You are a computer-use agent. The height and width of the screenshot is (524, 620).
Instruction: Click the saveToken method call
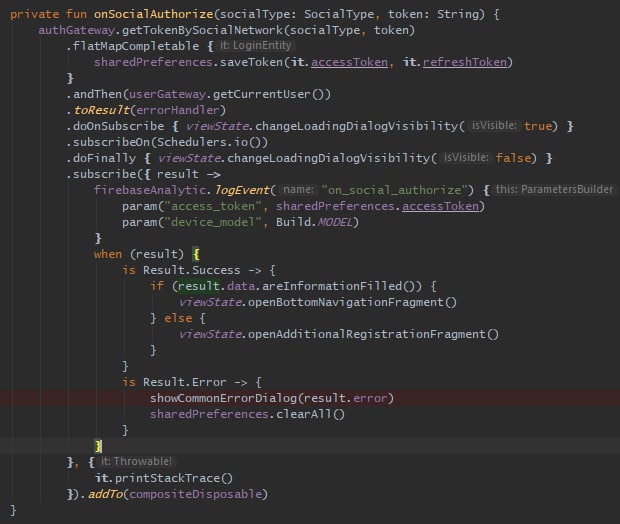tap(251, 62)
